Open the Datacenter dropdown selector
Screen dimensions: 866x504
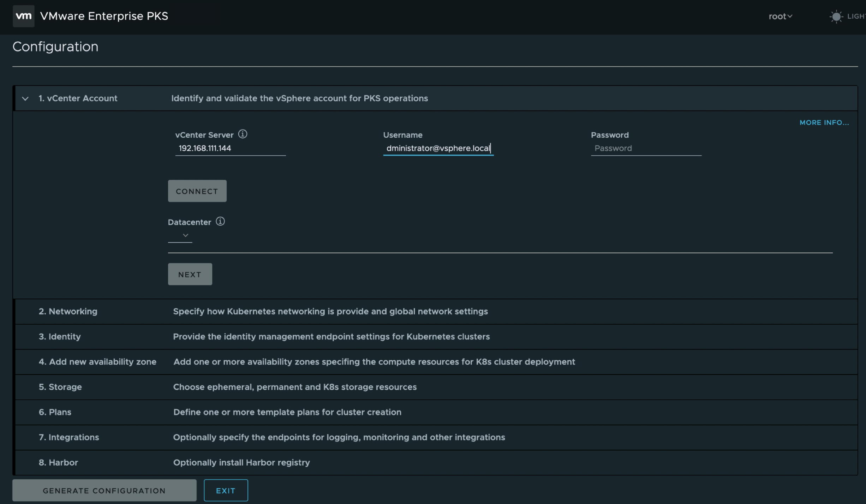(180, 235)
